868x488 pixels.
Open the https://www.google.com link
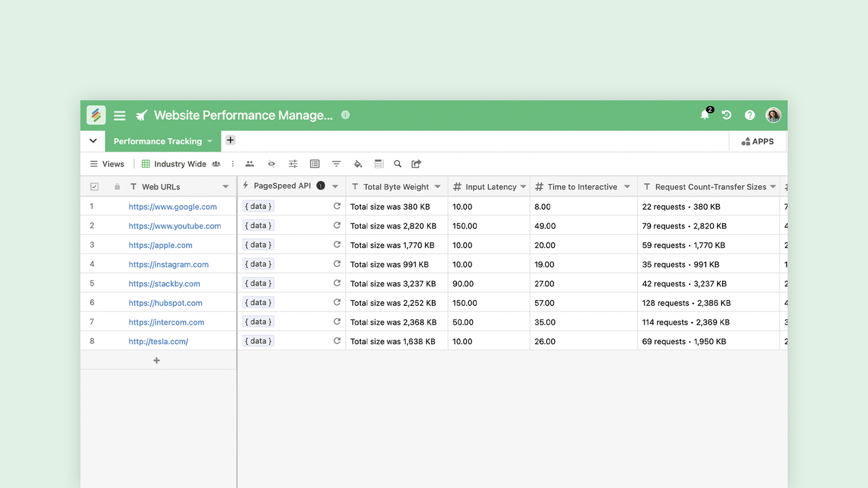[173, 207]
